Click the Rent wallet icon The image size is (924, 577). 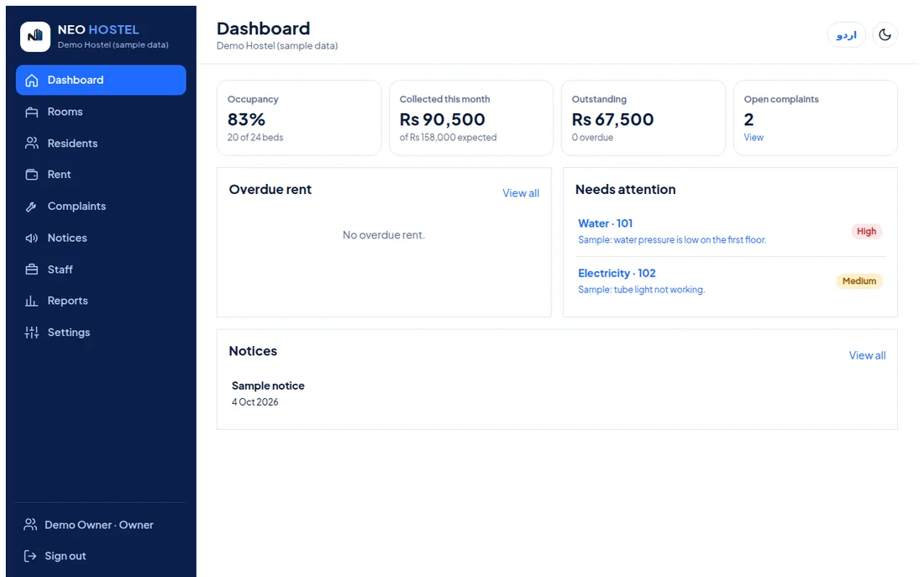click(32, 175)
